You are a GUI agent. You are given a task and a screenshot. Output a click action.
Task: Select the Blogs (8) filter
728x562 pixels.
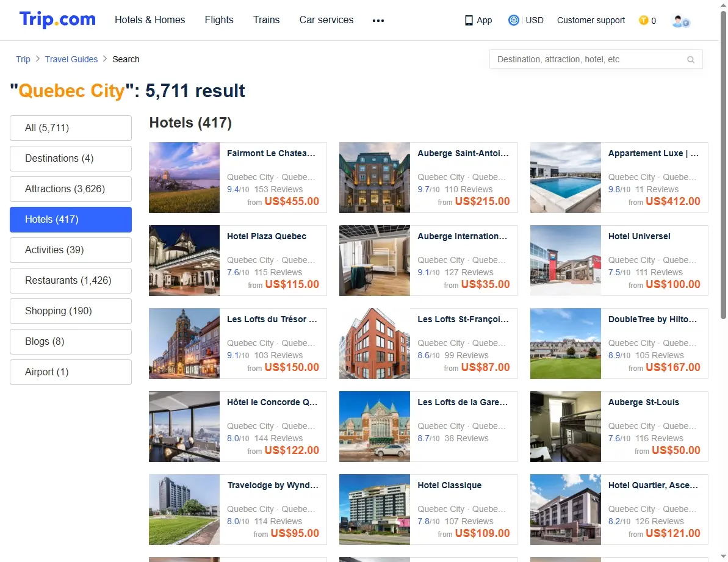click(71, 342)
